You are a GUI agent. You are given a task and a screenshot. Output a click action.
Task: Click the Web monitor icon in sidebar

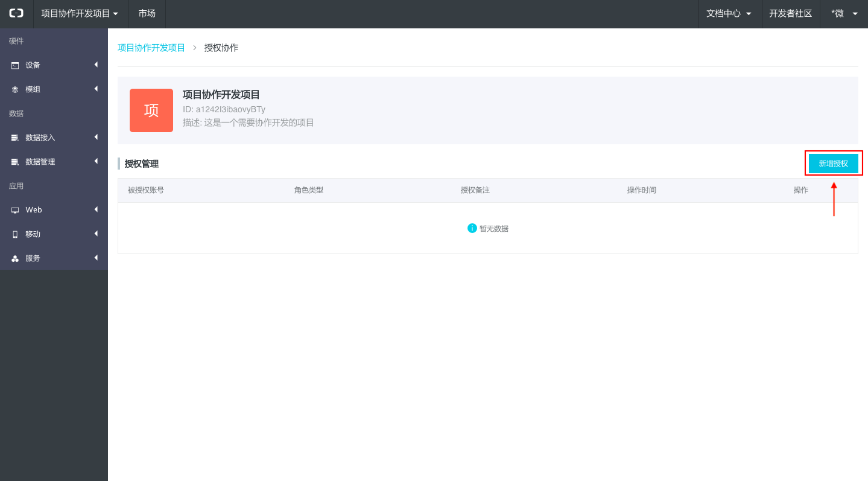coord(15,210)
